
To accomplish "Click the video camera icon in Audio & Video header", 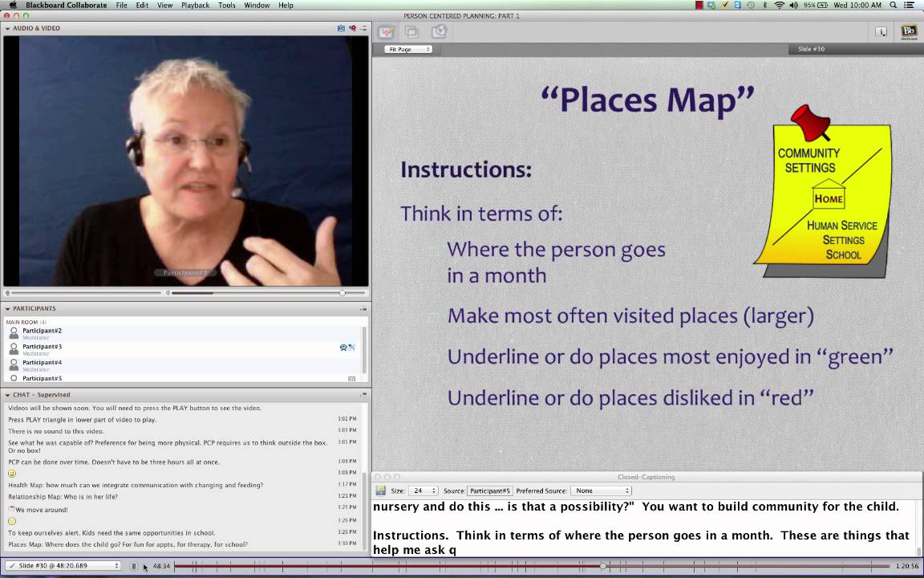I will tap(352, 28).
